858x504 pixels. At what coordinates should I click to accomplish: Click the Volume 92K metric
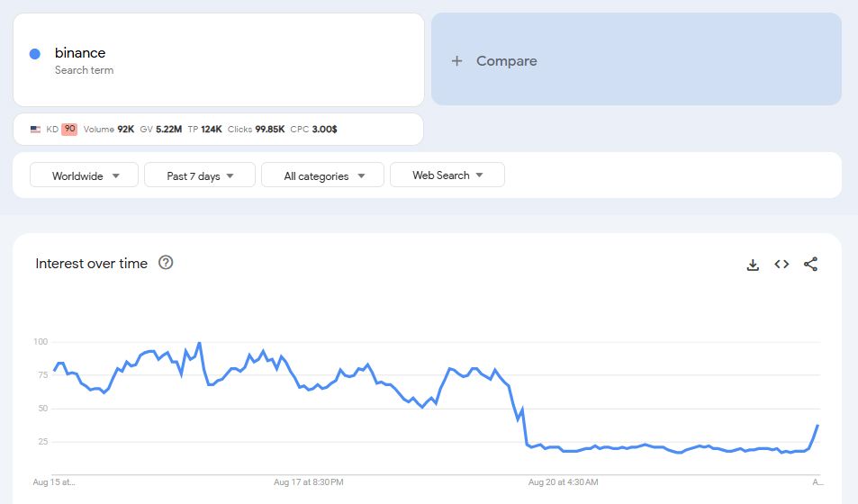pyautogui.click(x=109, y=130)
